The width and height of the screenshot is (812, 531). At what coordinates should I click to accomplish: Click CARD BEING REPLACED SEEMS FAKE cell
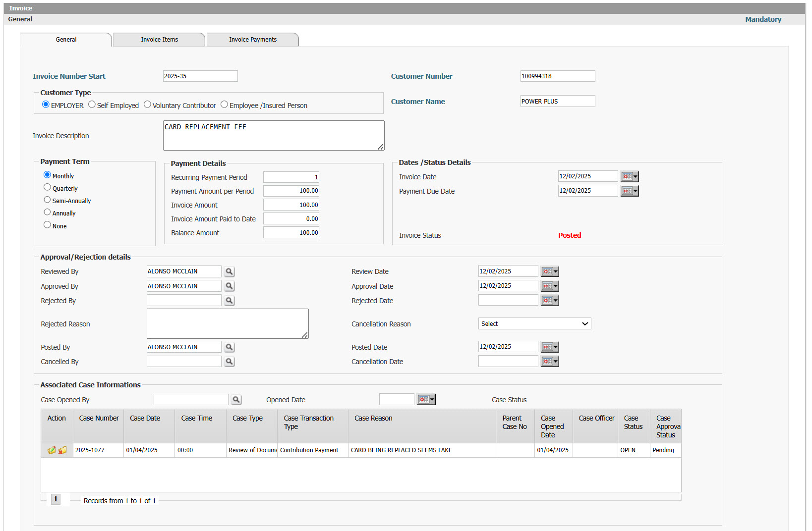[x=422, y=450]
